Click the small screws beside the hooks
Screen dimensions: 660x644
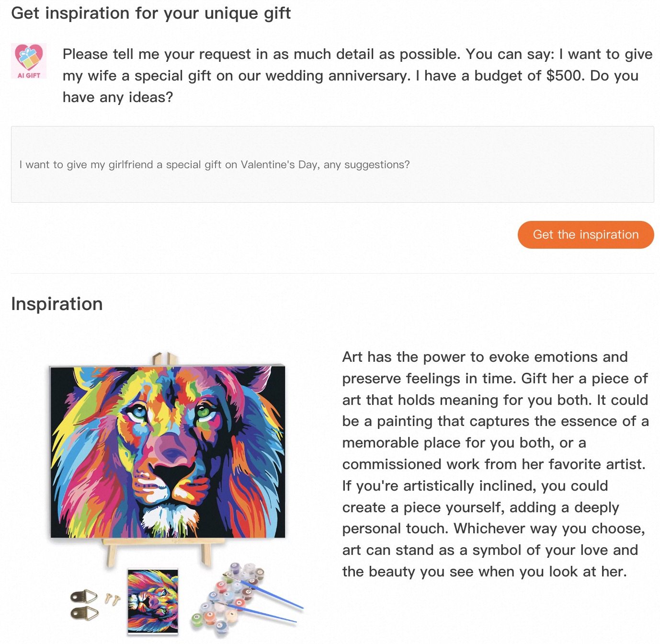click(113, 599)
